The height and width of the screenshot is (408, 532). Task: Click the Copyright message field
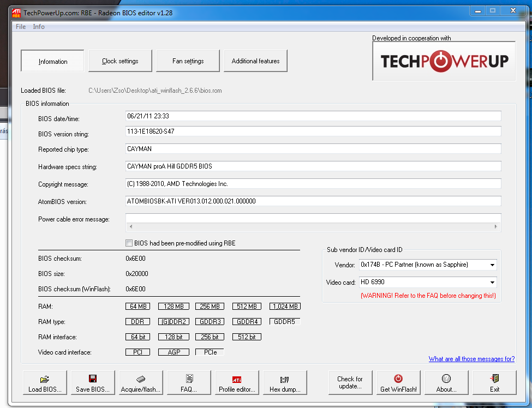click(x=313, y=184)
